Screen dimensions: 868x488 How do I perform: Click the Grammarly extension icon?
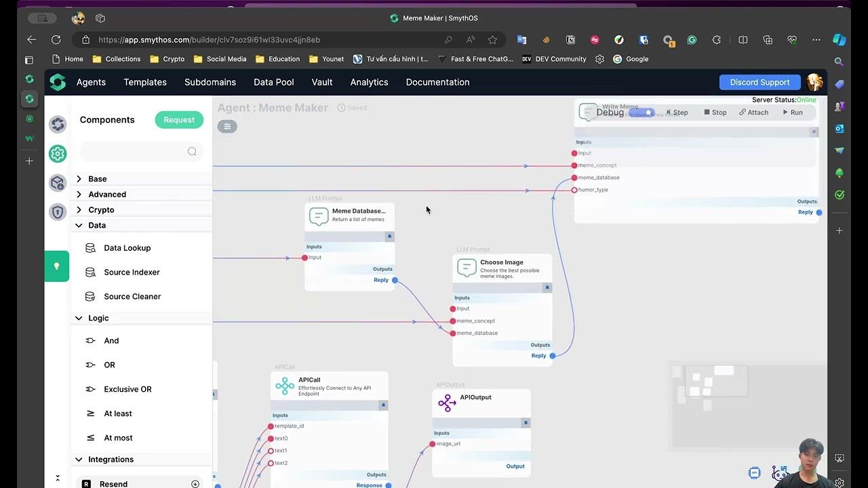point(692,40)
